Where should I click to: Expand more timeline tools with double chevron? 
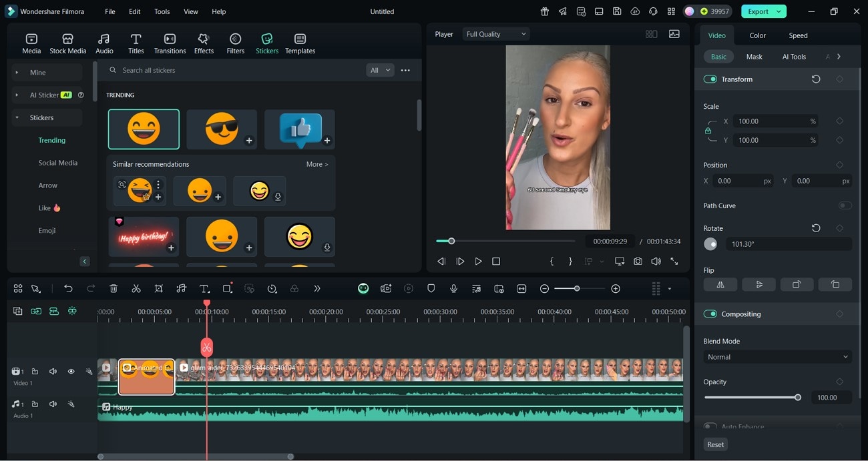(316, 289)
